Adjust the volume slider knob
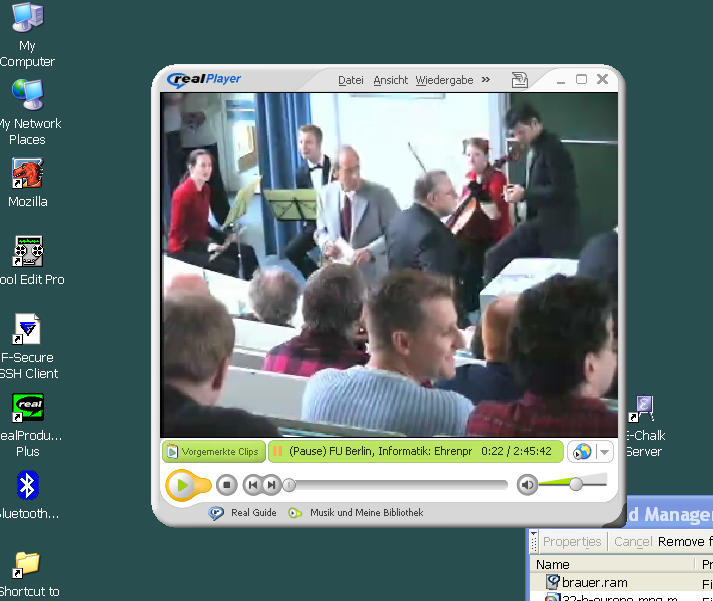This screenshot has width=713, height=601. point(576,484)
